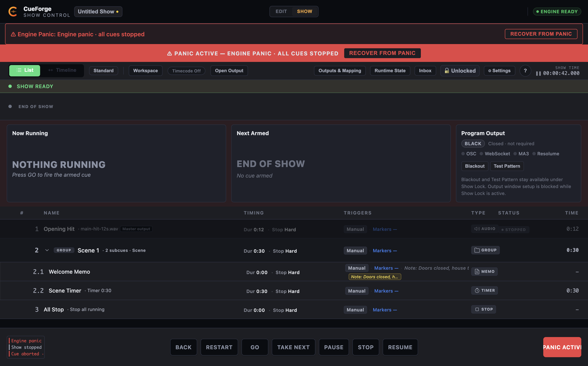Switch to EDIT mode
The height and width of the screenshot is (366, 588).
pyautogui.click(x=281, y=11)
